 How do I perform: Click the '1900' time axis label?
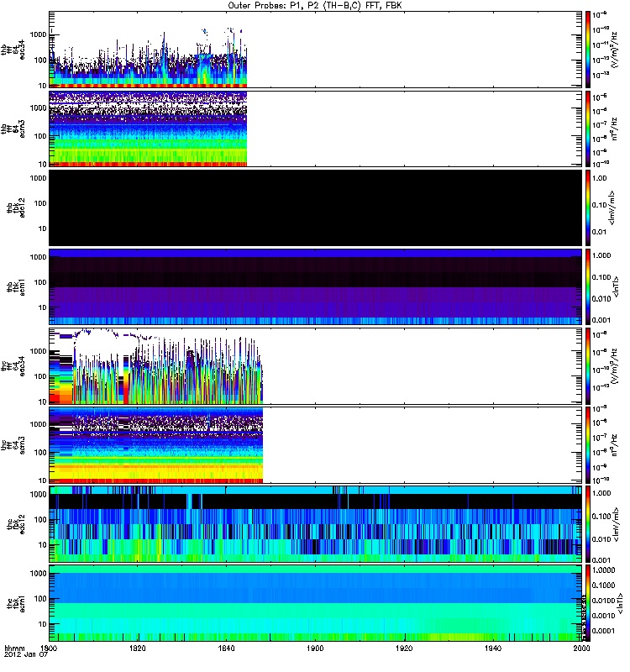[x=316, y=648]
